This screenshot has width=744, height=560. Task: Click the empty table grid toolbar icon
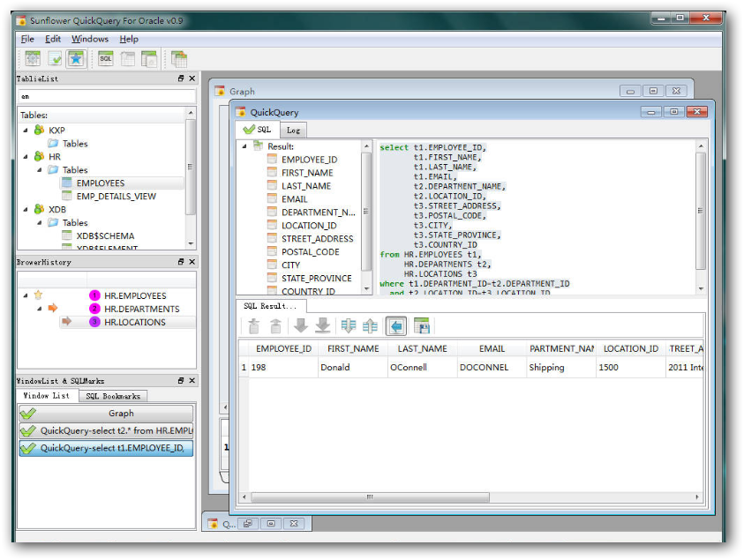pos(127,59)
